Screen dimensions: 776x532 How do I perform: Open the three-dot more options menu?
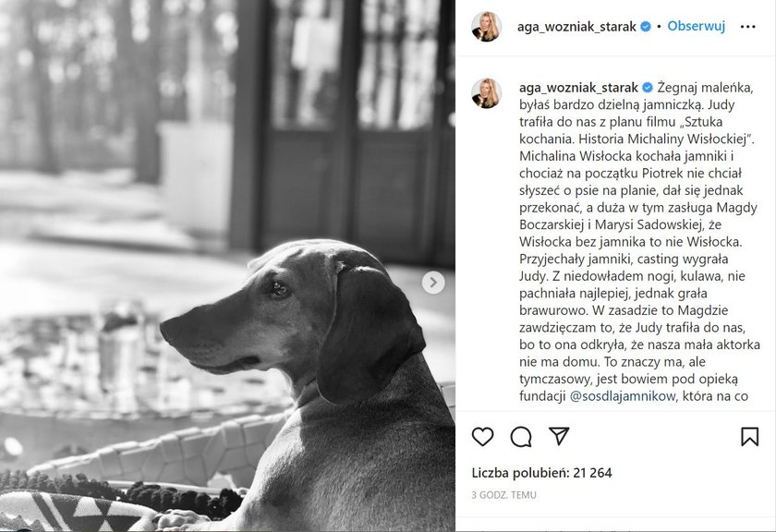coord(747,27)
